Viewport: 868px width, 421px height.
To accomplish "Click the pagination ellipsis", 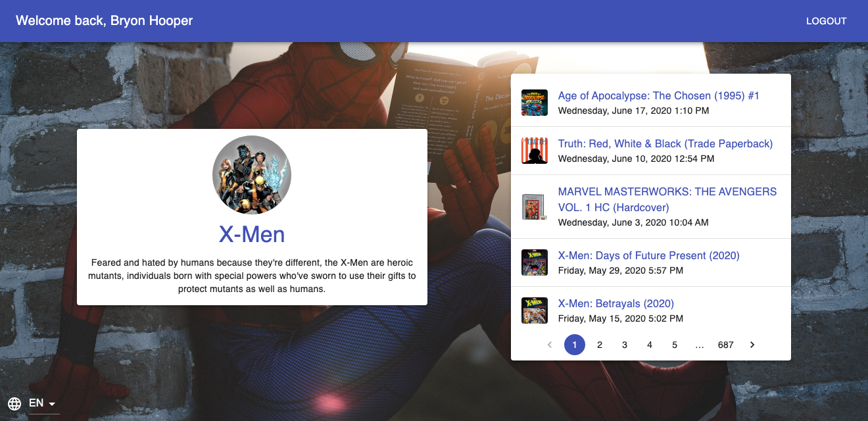I will pyautogui.click(x=699, y=344).
